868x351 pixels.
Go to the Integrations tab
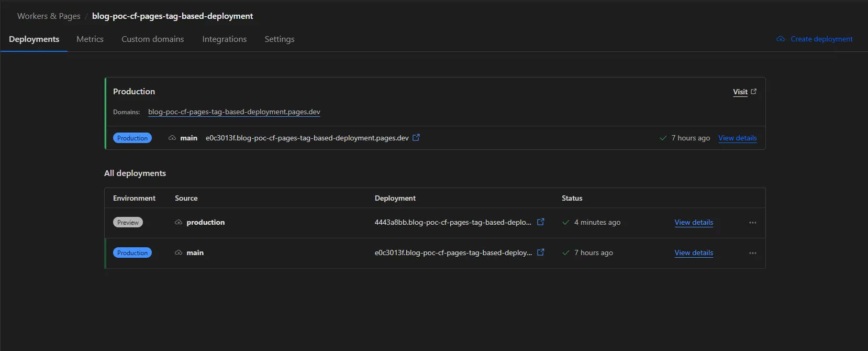pyautogui.click(x=224, y=39)
